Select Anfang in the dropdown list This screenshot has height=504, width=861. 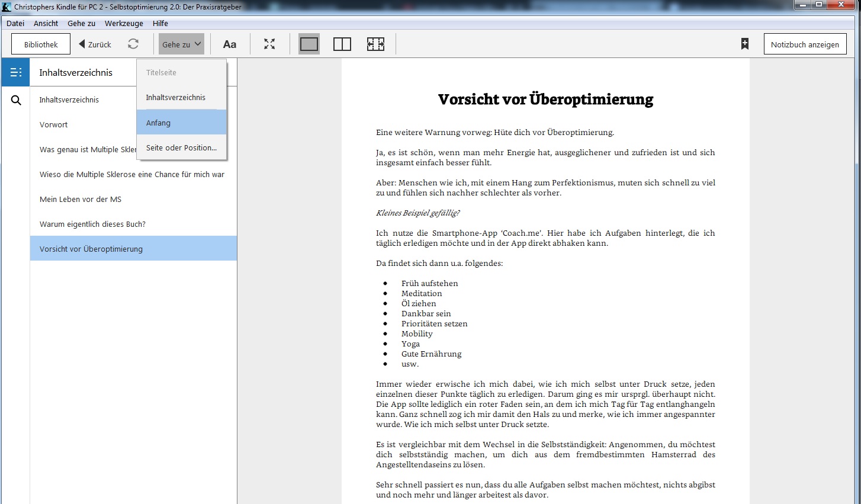(181, 123)
